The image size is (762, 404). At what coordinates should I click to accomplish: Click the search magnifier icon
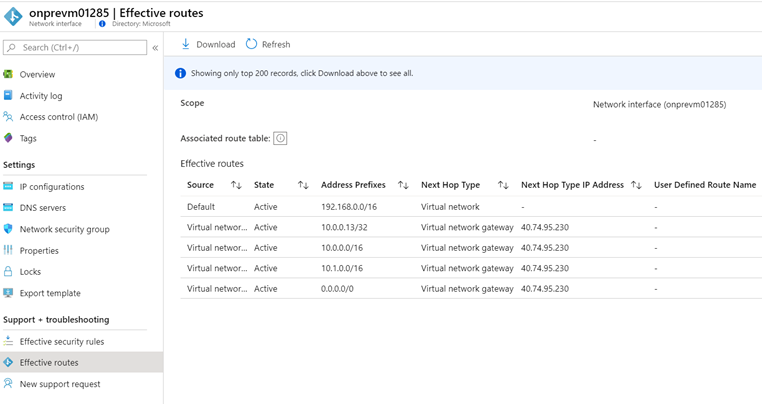click(12, 48)
